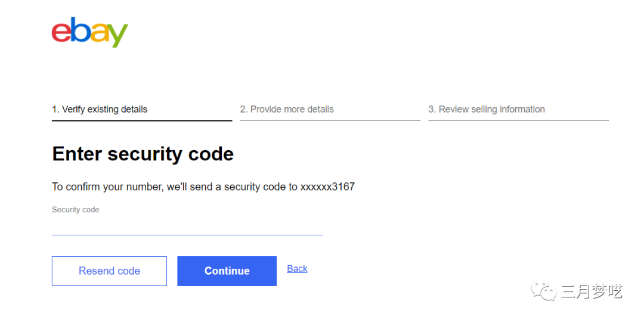Viewport: 644px width, 320px height.
Task: Click the "To confirm your number" text
Action: [x=107, y=187]
